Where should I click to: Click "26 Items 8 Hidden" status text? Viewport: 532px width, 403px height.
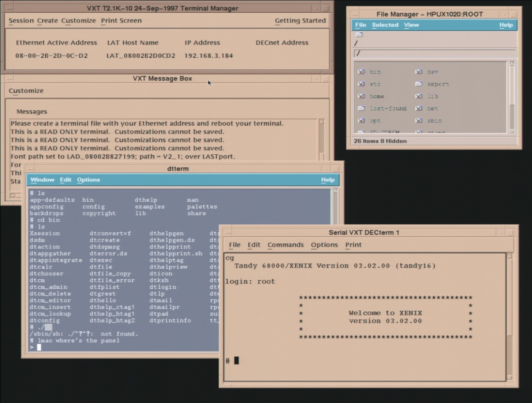(380, 141)
